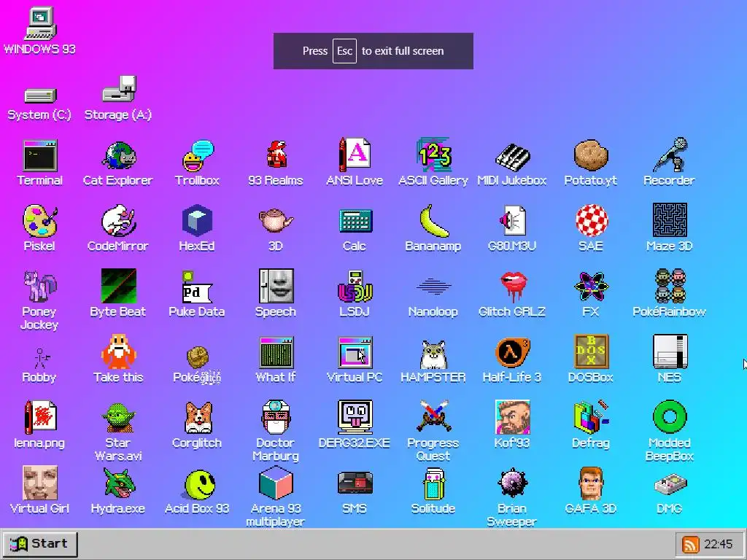Launch Robby stick figure icon
Screen dimensions: 747x560
tap(41, 358)
